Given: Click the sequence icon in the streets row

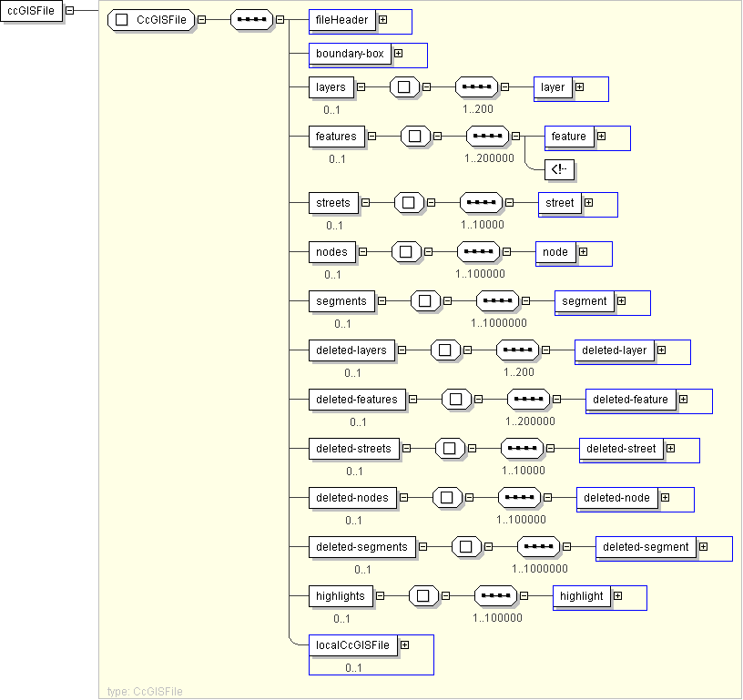Looking at the screenshot, I should coord(482,202).
